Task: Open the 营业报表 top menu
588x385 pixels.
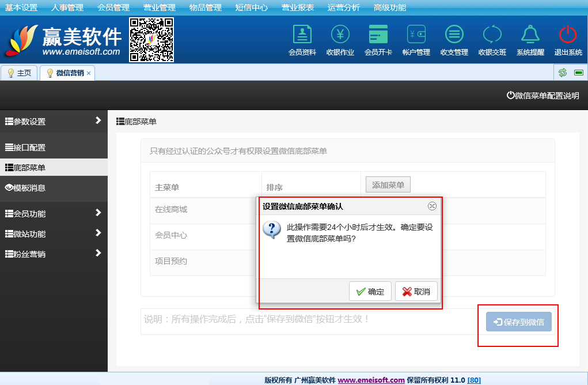Action: point(298,7)
